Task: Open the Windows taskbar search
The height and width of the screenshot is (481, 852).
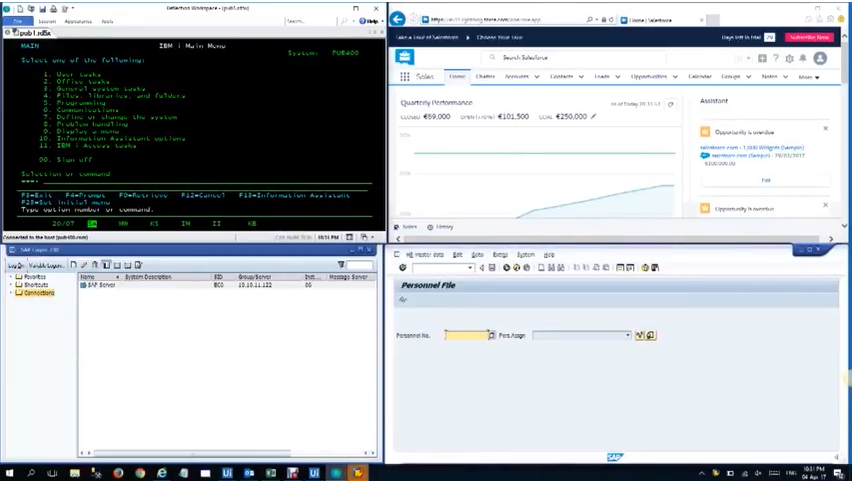Action: 31,473
